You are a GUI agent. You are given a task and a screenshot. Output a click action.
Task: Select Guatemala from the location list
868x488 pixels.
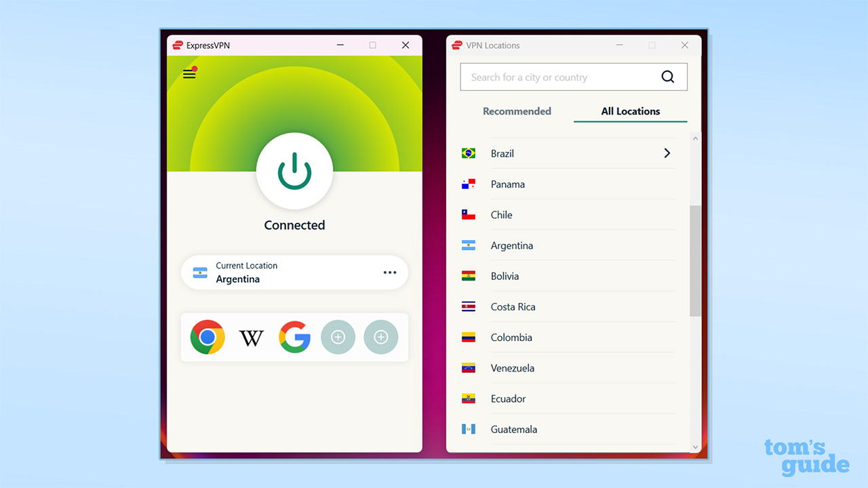(568, 429)
